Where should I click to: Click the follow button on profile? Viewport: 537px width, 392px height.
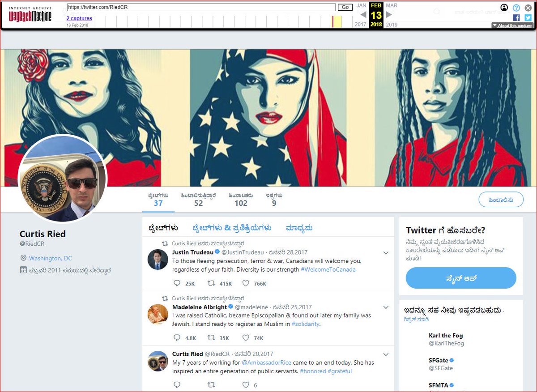pyautogui.click(x=501, y=200)
